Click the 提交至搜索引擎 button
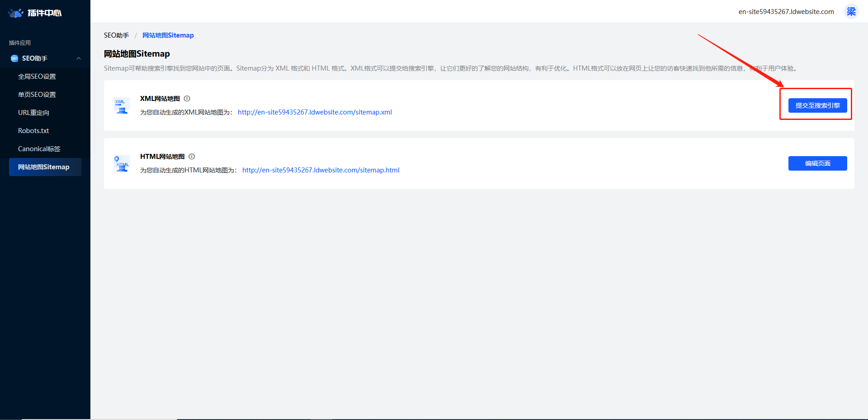The width and height of the screenshot is (868, 420). coord(817,105)
